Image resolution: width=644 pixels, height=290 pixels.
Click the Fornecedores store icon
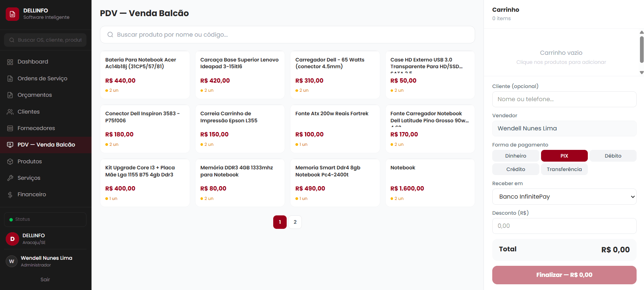click(10, 128)
